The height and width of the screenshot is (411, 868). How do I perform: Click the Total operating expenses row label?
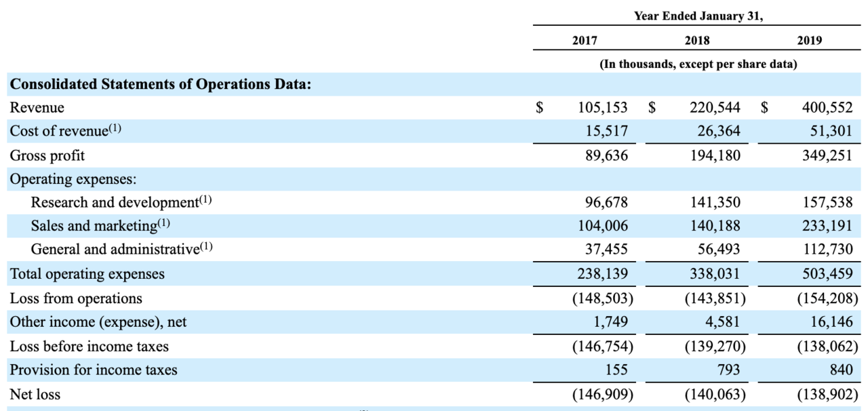[x=87, y=275]
